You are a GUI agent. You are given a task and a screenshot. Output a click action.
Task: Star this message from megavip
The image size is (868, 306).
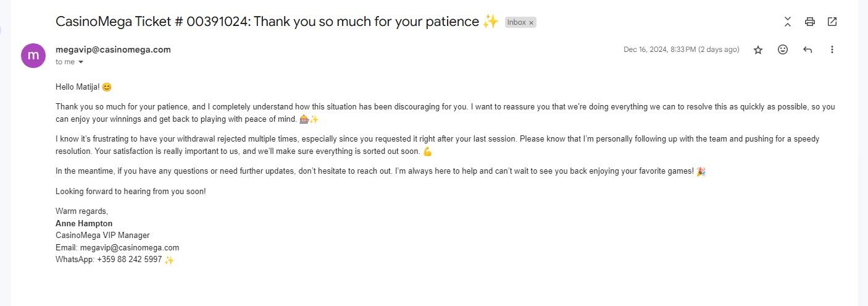758,50
